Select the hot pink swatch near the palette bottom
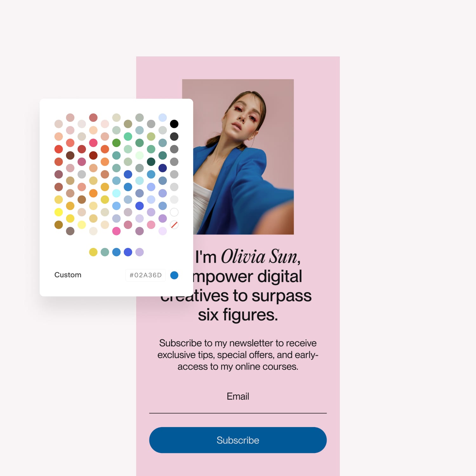This screenshot has width=476, height=476. click(x=116, y=231)
